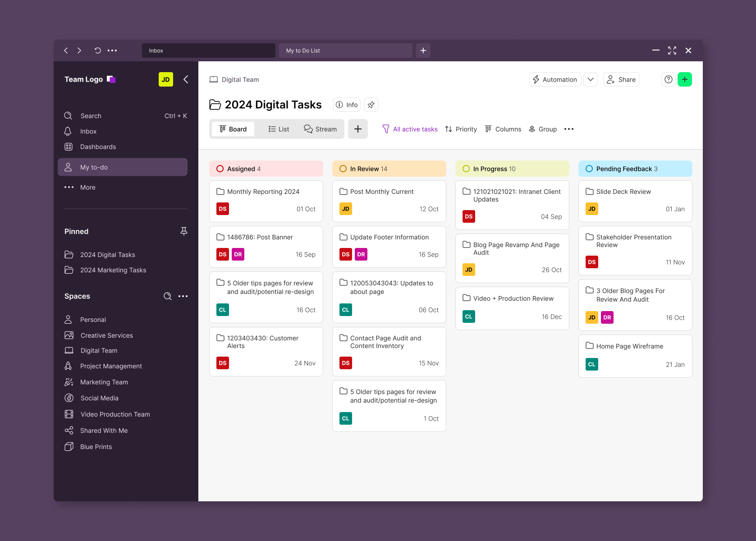Image resolution: width=756 pixels, height=541 pixels.
Task: Click the green plus button top right
Action: click(x=685, y=79)
